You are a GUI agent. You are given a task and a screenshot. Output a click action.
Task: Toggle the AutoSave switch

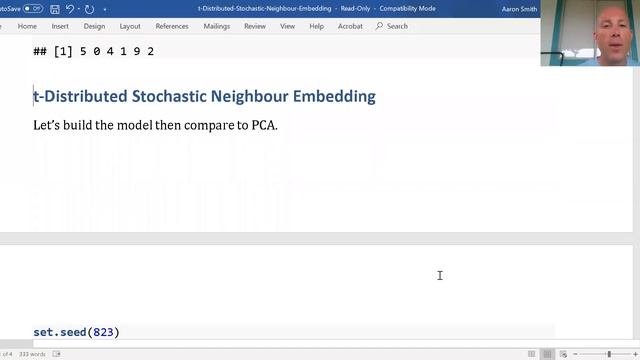coord(33,9)
